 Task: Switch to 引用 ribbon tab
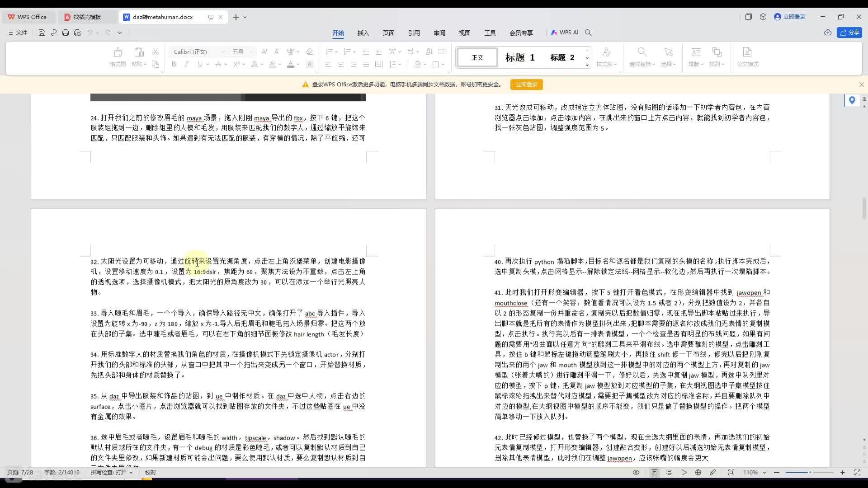click(x=414, y=33)
